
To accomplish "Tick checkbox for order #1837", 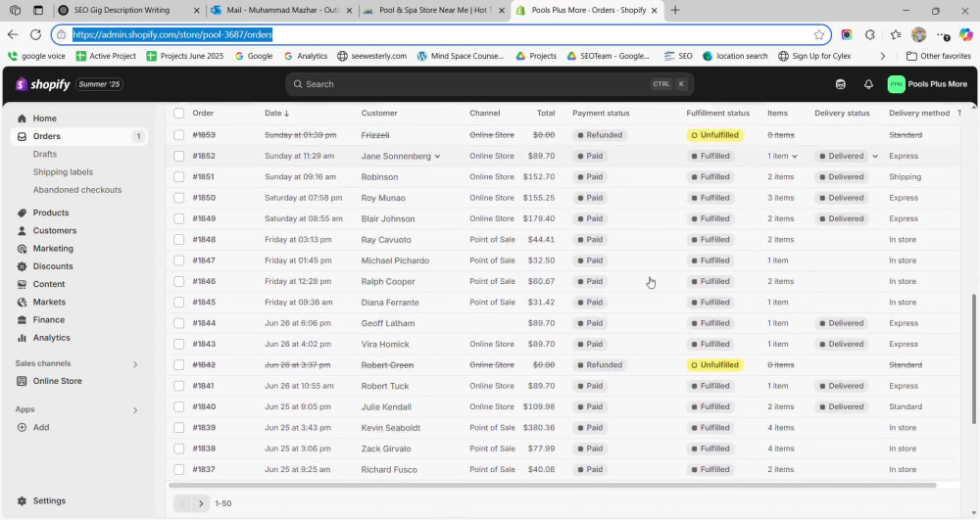I will (178, 469).
